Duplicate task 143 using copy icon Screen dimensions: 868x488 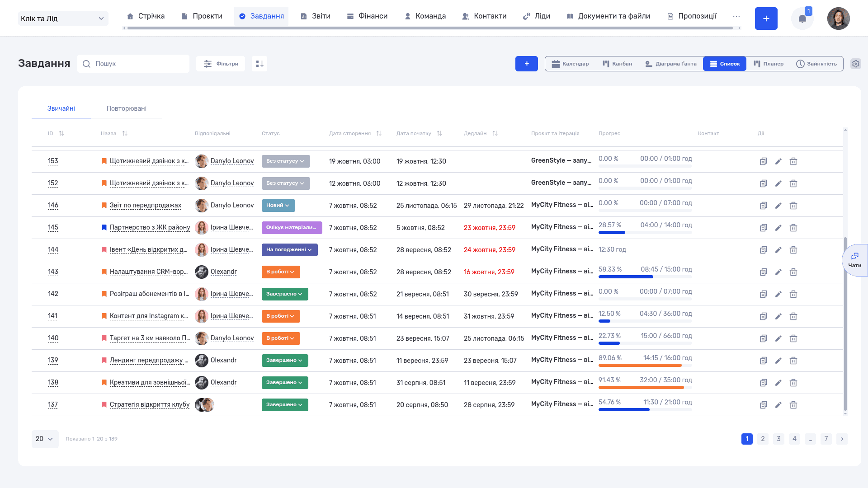point(764,272)
